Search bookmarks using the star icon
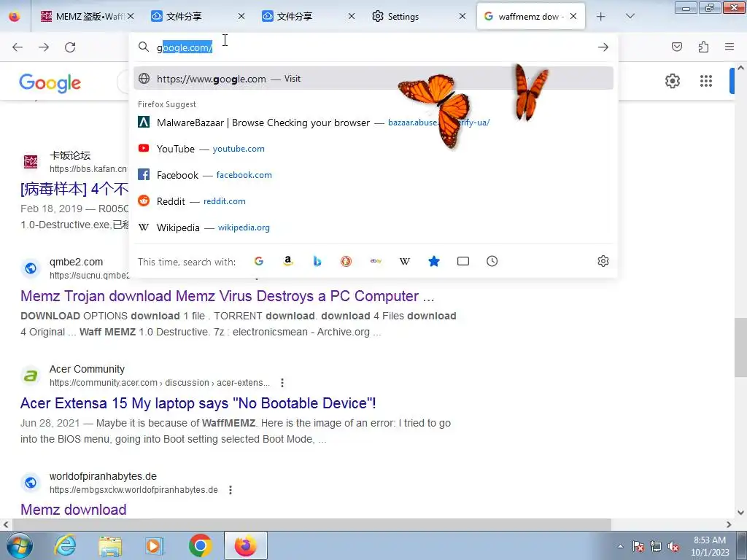Screen dimensions: 747x560 point(433,261)
